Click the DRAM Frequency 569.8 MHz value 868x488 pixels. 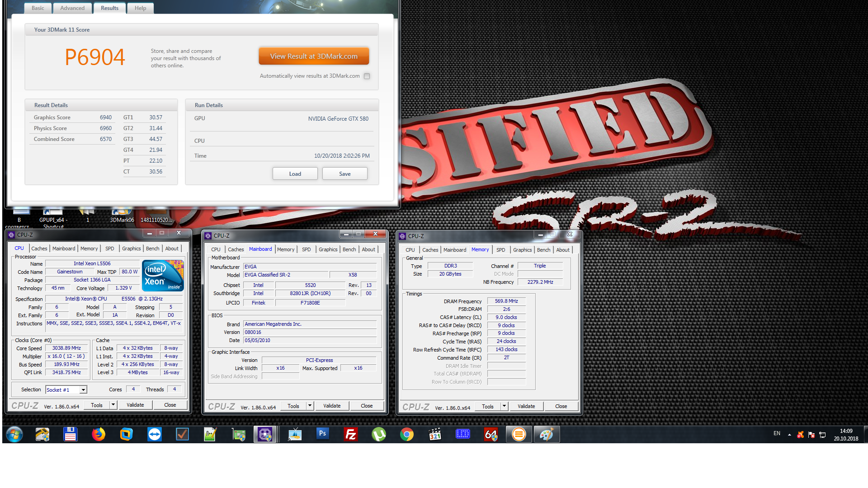(x=506, y=301)
